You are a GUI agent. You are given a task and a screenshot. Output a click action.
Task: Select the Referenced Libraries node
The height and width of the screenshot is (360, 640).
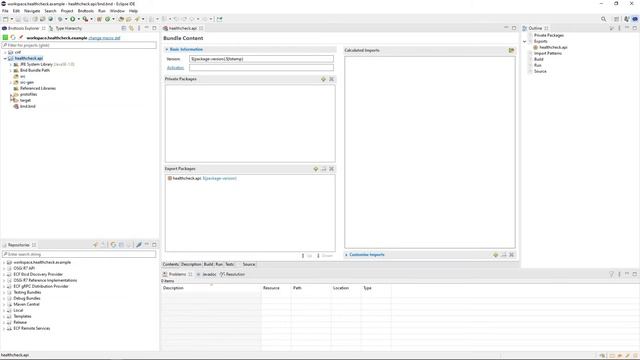pos(38,89)
